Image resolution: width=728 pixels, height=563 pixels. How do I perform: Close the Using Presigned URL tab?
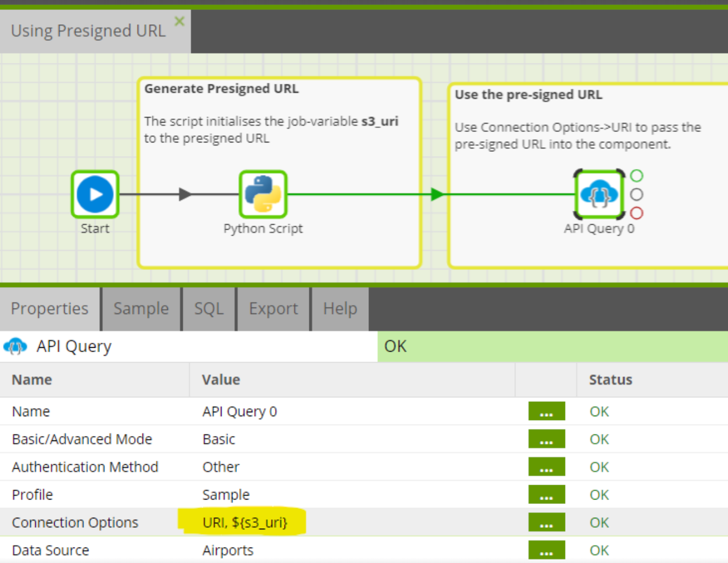click(x=180, y=21)
